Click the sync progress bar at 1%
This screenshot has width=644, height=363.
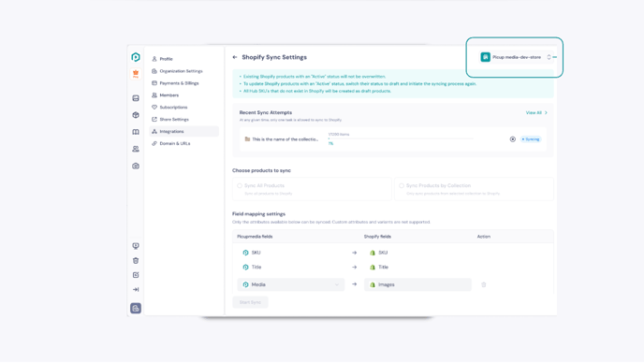[x=401, y=138]
